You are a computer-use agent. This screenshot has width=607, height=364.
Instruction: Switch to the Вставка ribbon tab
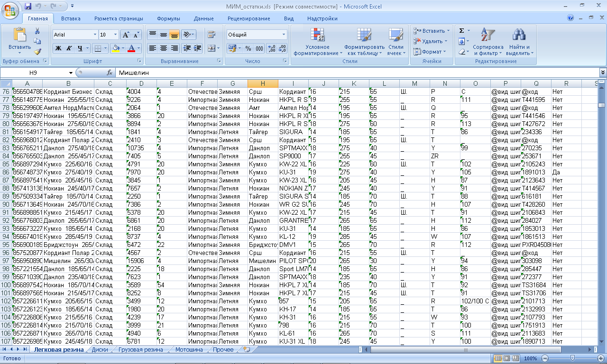point(71,18)
